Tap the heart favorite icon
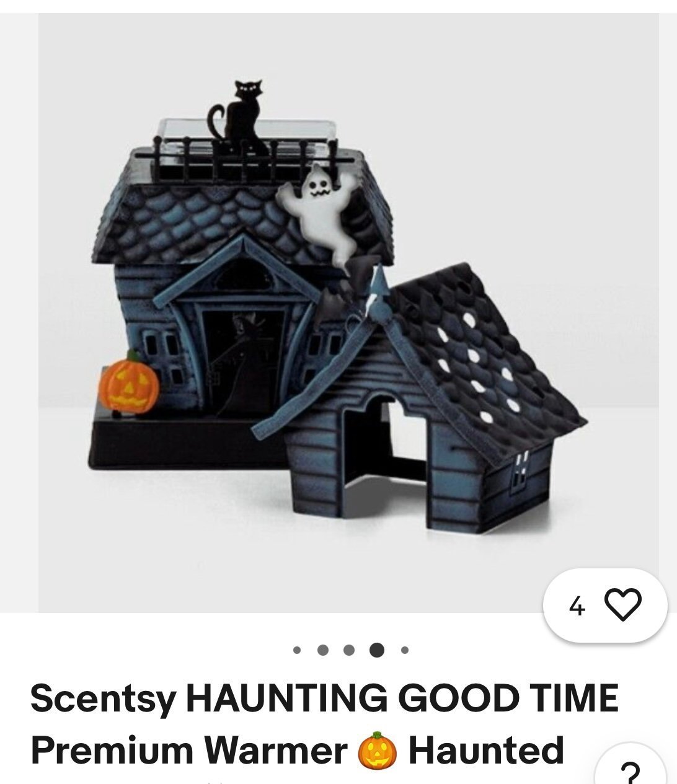 coord(622,606)
